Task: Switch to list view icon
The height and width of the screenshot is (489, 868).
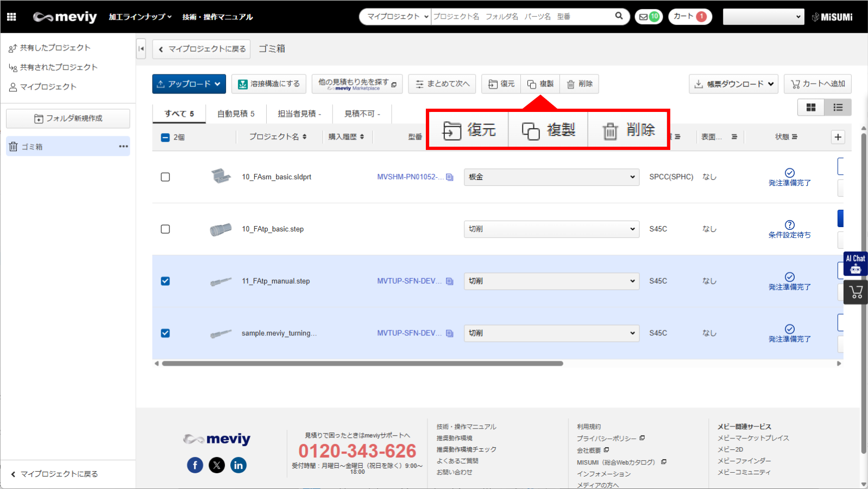Action: coord(838,108)
